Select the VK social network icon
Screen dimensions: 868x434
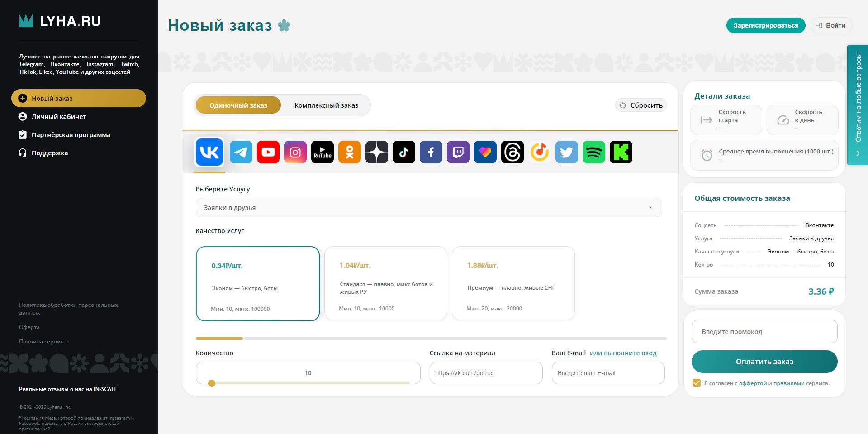[x=209, y=152]
